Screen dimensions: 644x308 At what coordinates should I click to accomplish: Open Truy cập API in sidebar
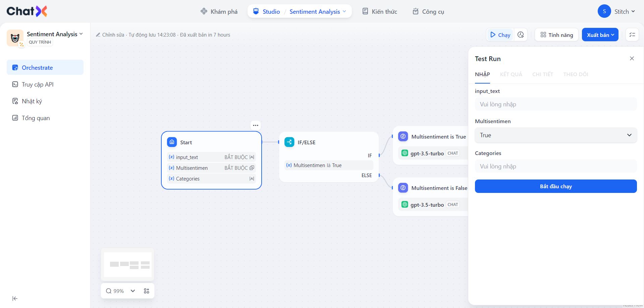tap(38, 85)
